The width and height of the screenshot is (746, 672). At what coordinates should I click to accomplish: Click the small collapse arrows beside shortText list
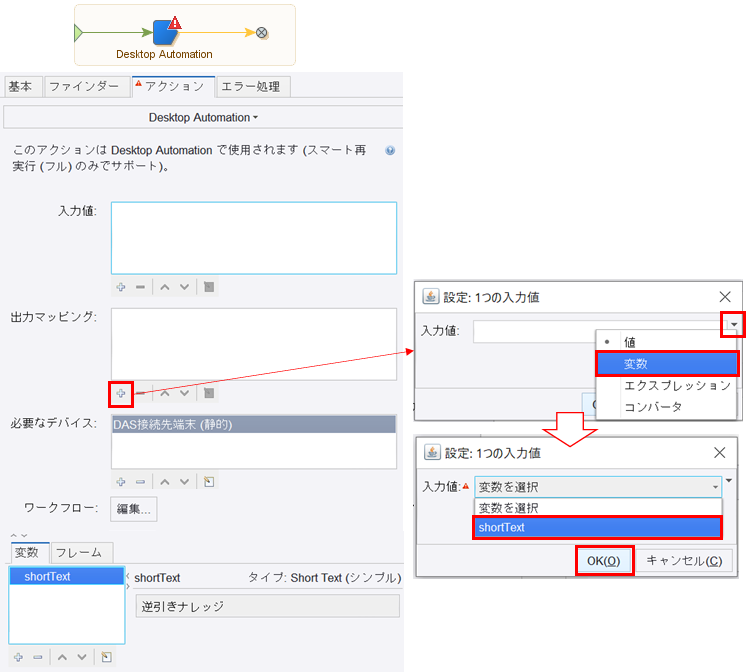pos(128,581)
